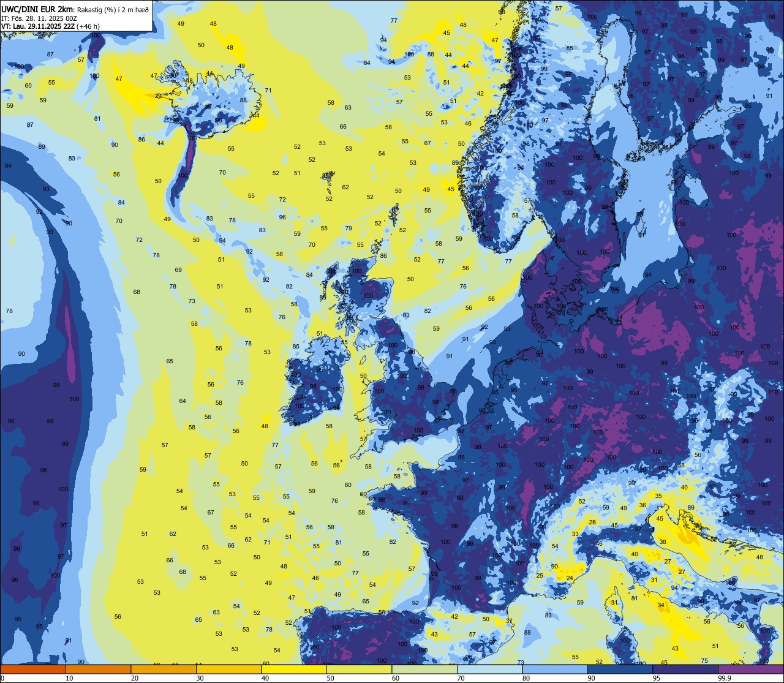784x683 pixels.
Task: Pick the 40–50 bright yellow legend swatch
Action: pos(294,669)
